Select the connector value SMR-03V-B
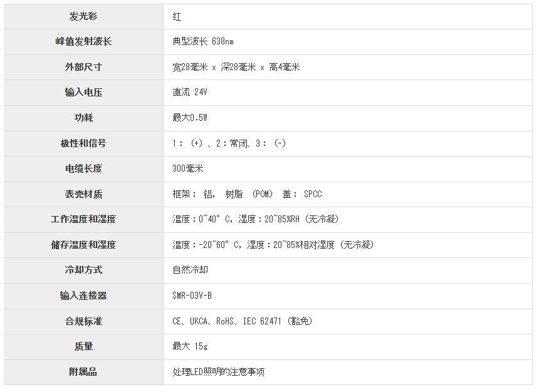Viewport: 544px width, 392px height. 192,296
